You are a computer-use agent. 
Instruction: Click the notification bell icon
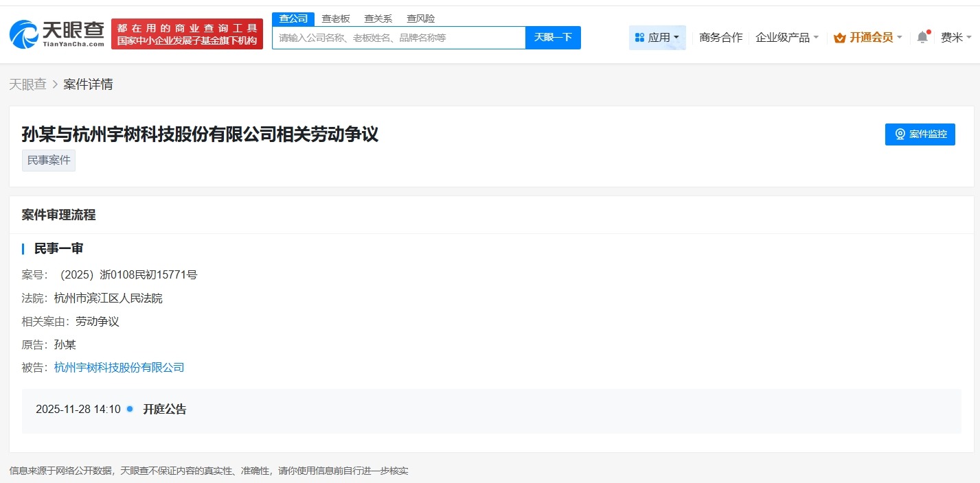[922, 37]
